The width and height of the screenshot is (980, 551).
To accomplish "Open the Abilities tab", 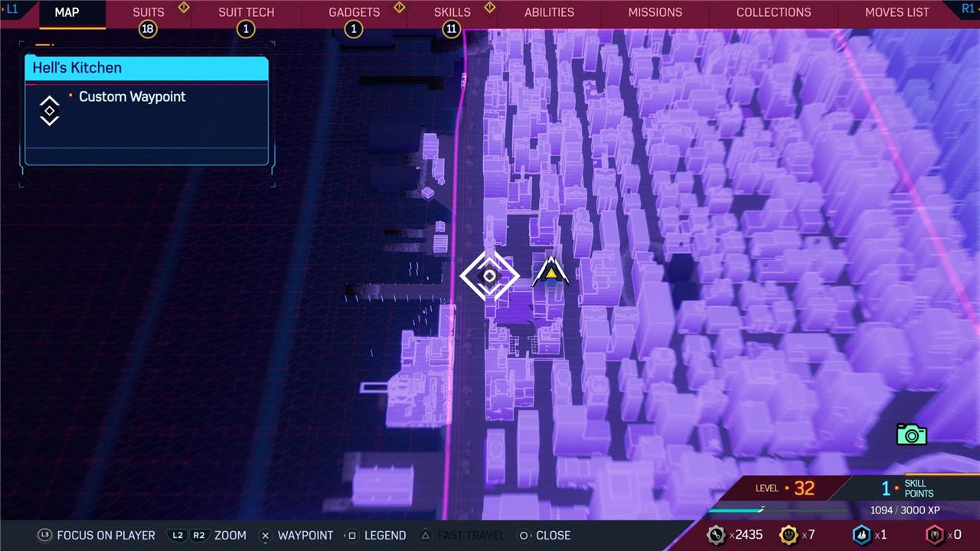I will click(549, 12).
